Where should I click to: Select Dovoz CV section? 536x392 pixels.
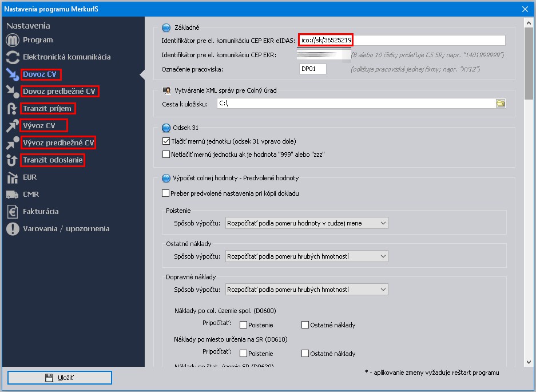click(x=39, y=74)
